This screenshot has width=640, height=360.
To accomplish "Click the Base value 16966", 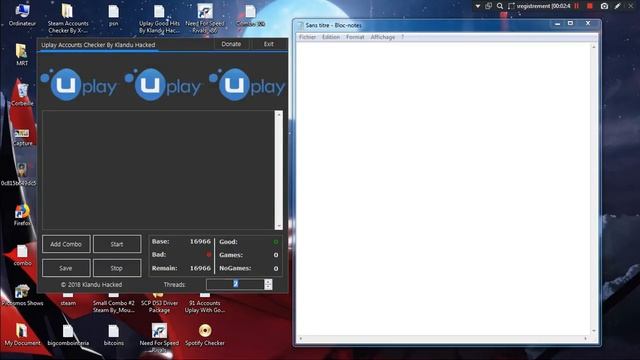I will click(x=200, y=242).
